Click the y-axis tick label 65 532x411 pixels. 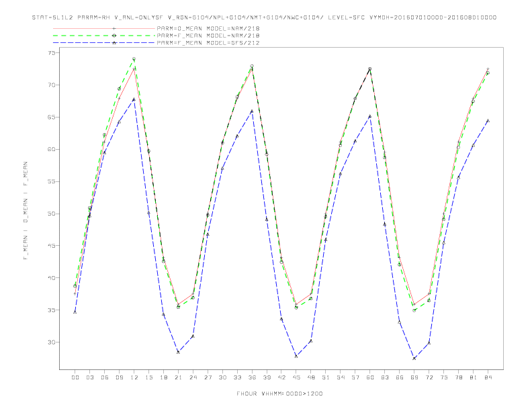pyautogui.click(x=52, y=118)
